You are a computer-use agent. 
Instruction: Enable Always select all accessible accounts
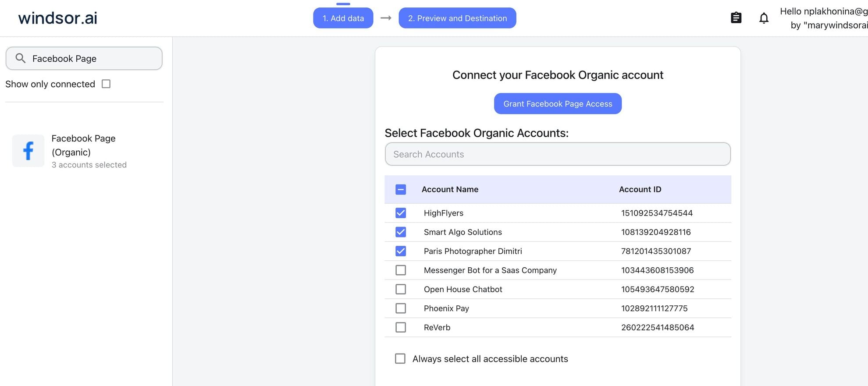tap(400, 358)
